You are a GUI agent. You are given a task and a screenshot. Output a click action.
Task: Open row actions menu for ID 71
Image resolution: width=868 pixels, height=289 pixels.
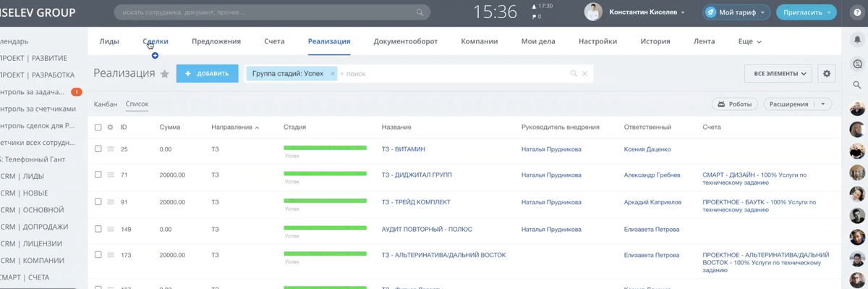pyautogui.click(x=111, y=175)
